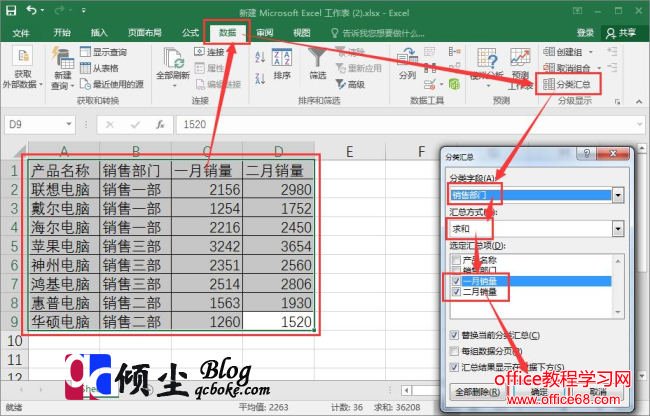This screenshot has height=416, width=650.
Task: Click the Insert Function fx icon
Action: click(160, 124)
